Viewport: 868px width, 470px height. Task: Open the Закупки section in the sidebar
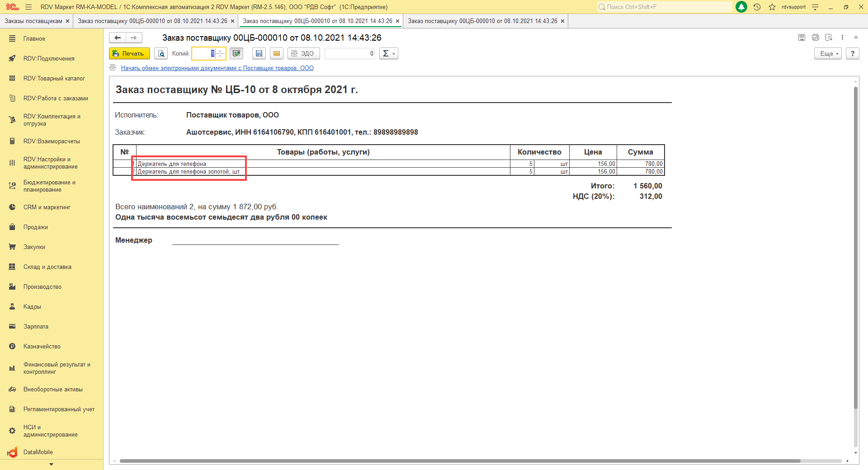[34, 247]
